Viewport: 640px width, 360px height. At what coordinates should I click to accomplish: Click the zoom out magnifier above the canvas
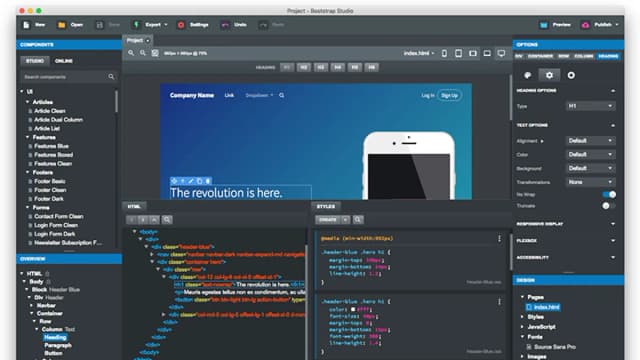(x=143, y=53)
